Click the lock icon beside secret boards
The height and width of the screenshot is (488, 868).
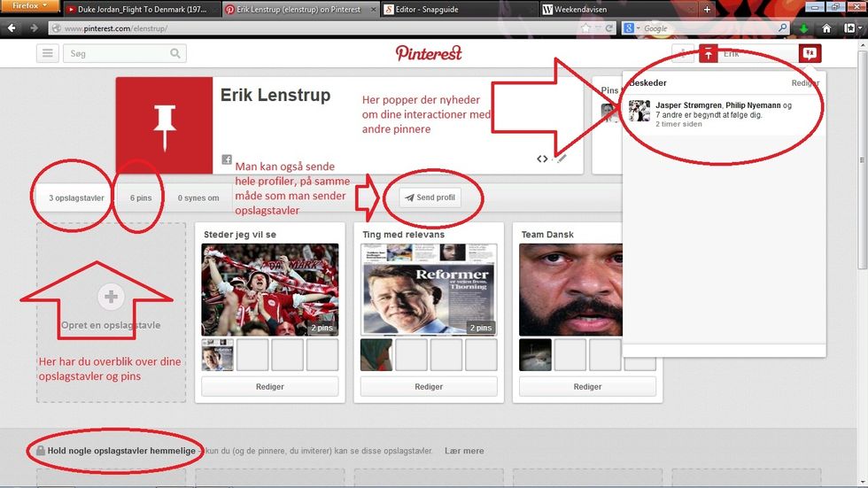pos(41,450)
